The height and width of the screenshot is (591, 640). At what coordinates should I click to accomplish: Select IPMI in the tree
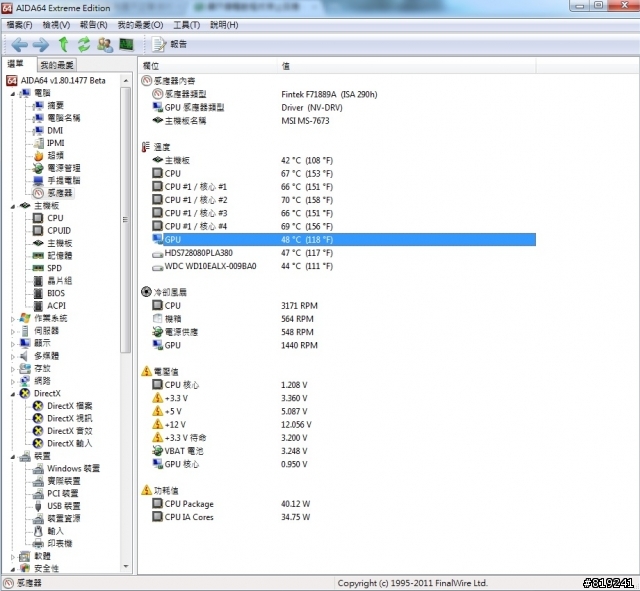point(56,143)
